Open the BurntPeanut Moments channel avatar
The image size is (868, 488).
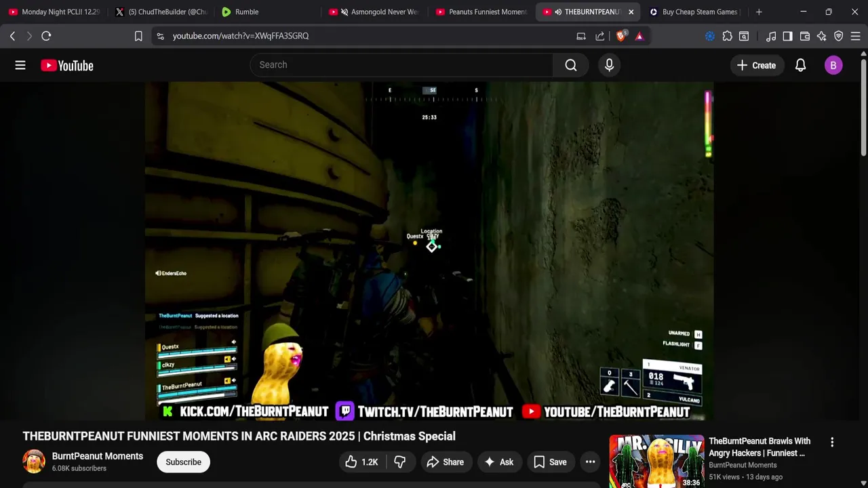click(x=34, y=462)
